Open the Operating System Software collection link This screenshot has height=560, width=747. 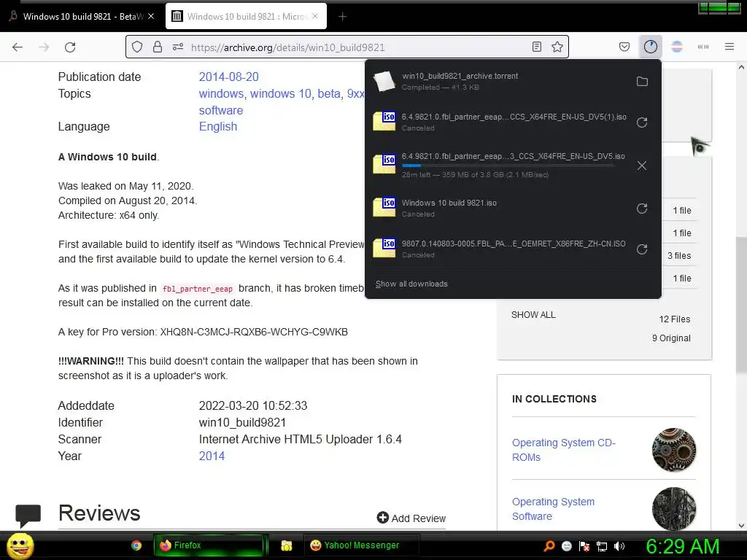point(553,508)
